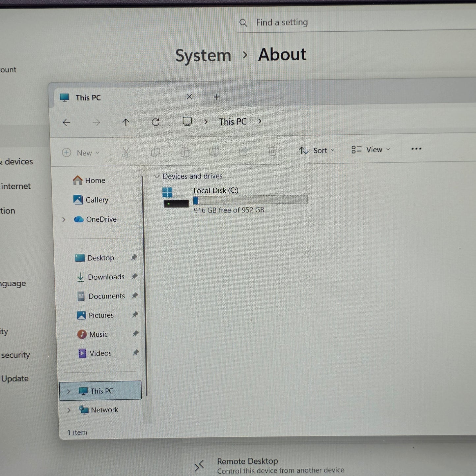The width and height of the screenshot is (476, 476).
Task: Unpin Videos using its pin icon
Action: pos(136,352)
